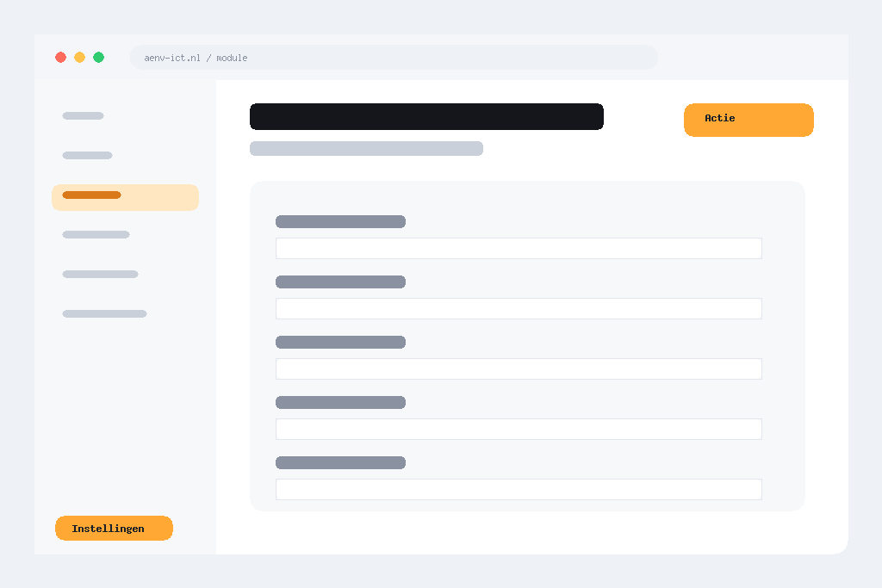The image size is (882, 588).
Task: Select the highlighted orange sidebar item
Action: click(125, 197)
